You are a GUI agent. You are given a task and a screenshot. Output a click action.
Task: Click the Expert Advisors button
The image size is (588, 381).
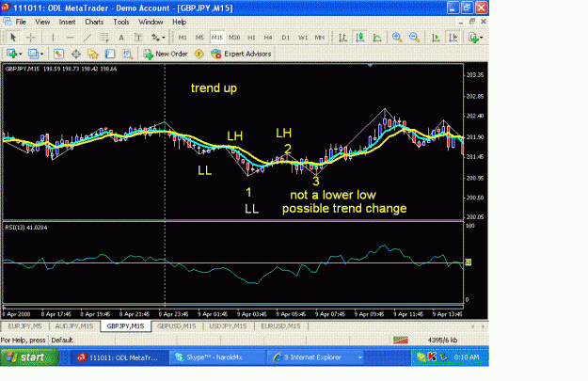[x=241, y=54]
